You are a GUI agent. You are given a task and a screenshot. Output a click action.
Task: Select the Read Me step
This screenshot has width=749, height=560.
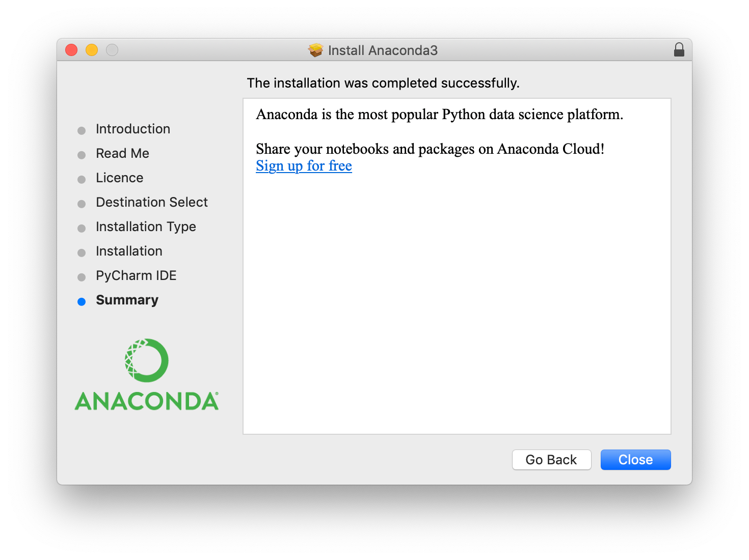coord(122,153)
